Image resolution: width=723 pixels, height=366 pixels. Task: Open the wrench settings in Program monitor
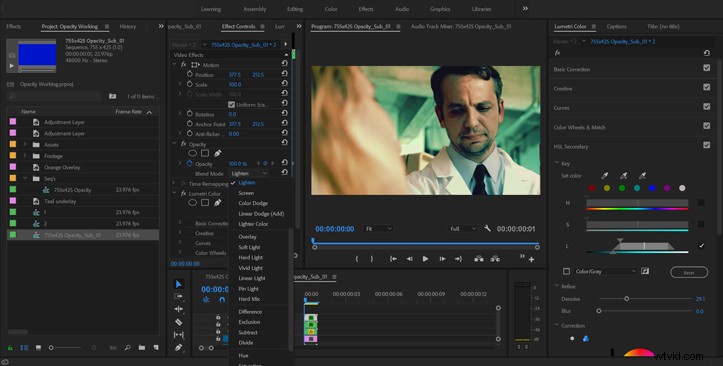[487, 228]
